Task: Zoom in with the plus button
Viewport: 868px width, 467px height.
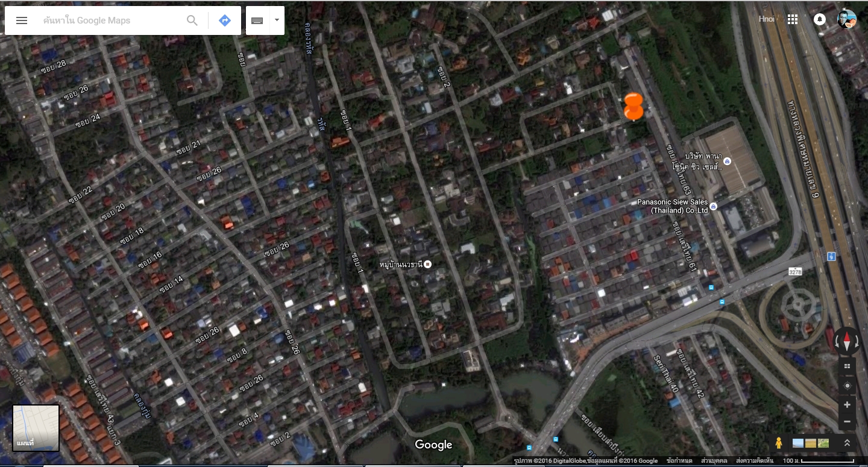Action: pos(848,405)
